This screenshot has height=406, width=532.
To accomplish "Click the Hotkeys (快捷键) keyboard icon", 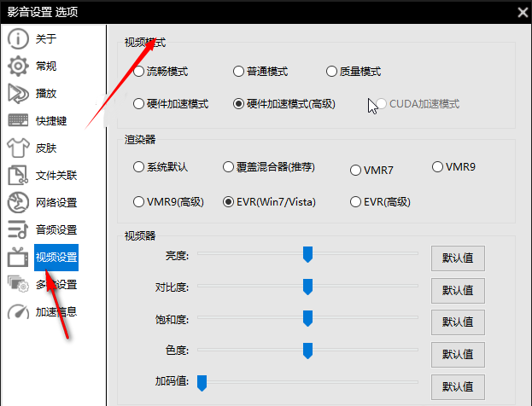I will 18,121.
